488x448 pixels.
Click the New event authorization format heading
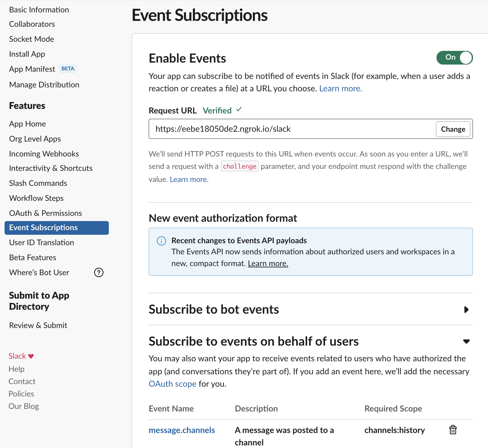click(223, 218)
